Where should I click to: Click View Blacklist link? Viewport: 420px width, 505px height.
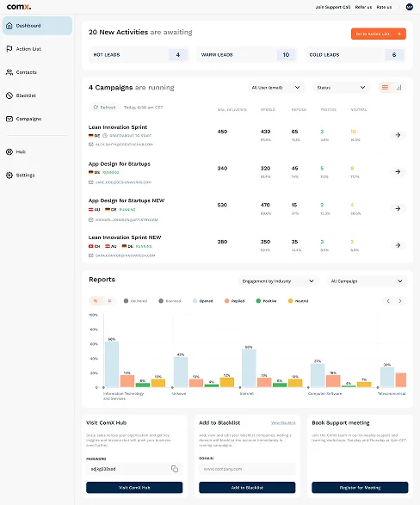point(283,423)
